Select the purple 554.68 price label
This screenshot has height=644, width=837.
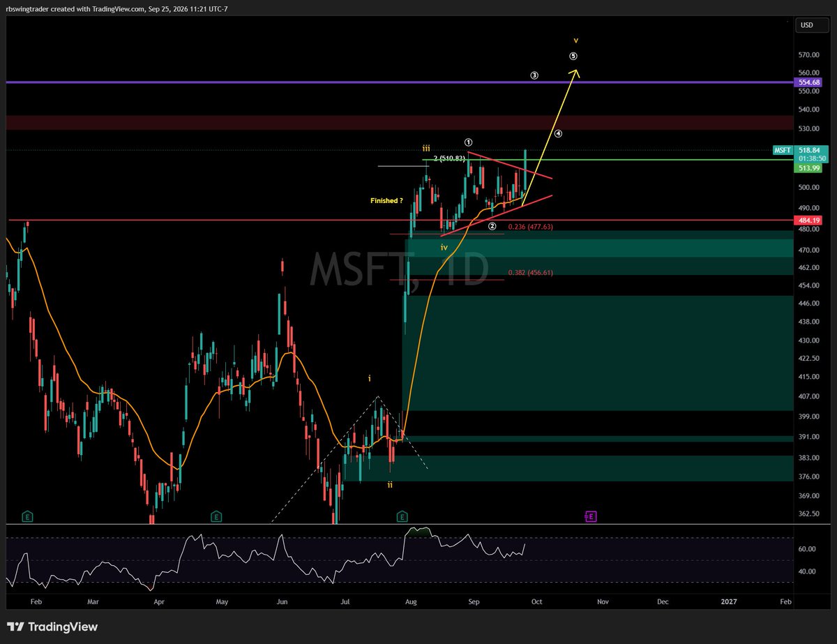point(808,82)
